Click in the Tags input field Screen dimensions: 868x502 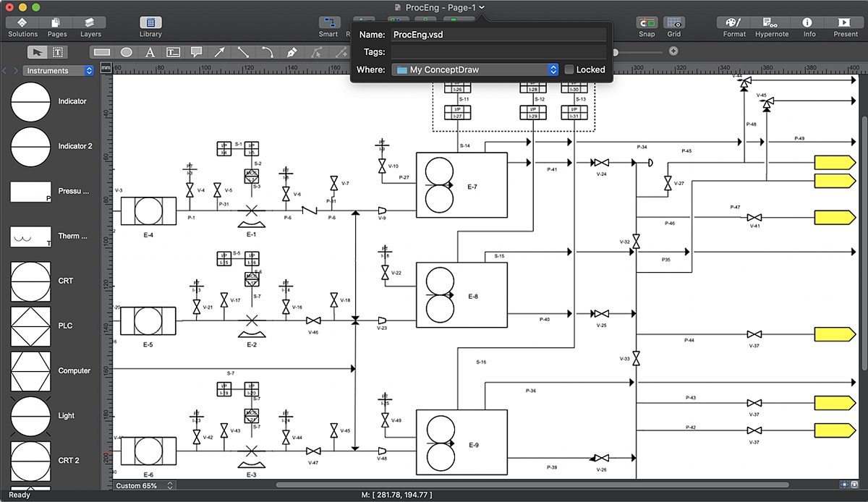[498, 52]
